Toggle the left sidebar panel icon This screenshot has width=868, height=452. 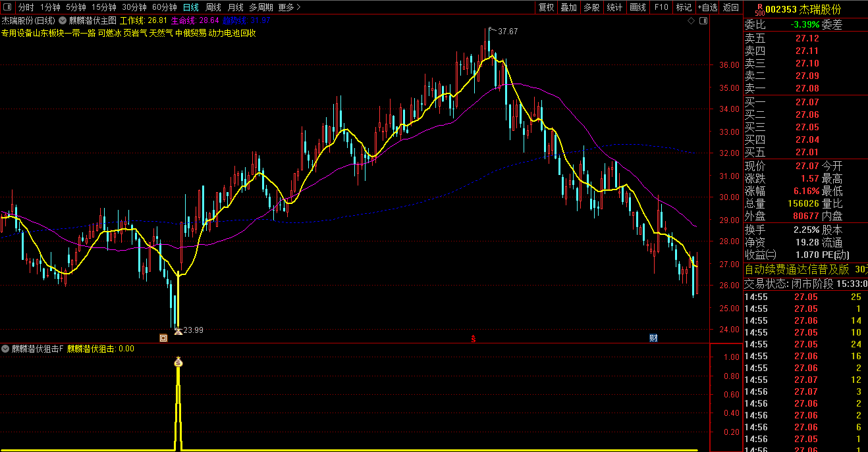7,7
